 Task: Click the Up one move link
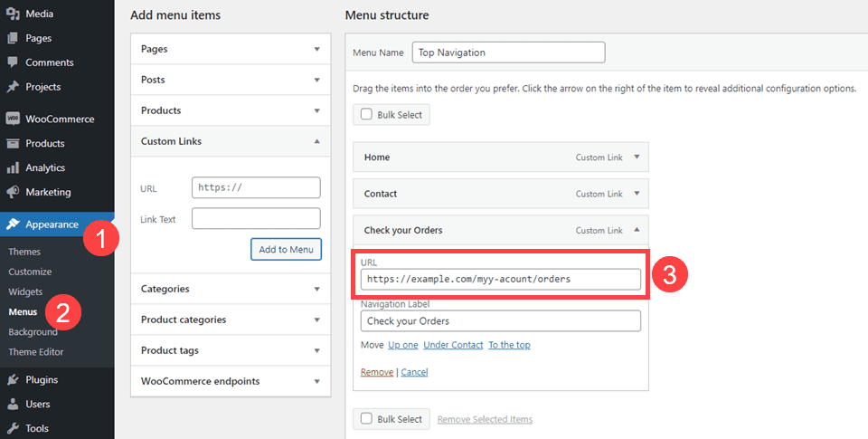[x=403, y=345]
